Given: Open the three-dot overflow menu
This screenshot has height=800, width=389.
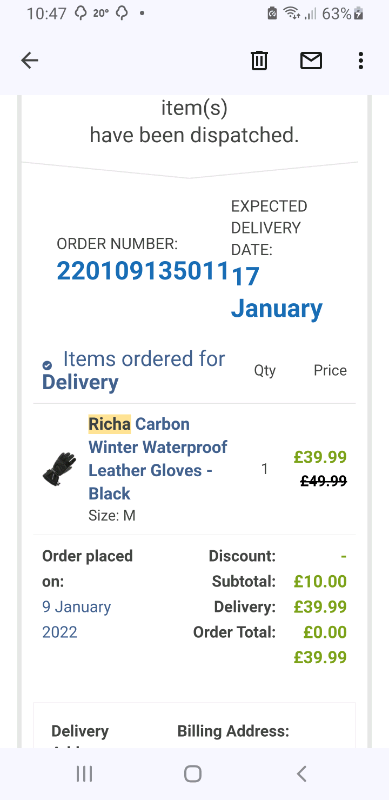Looking at the screenshot, I should [361, 61].
